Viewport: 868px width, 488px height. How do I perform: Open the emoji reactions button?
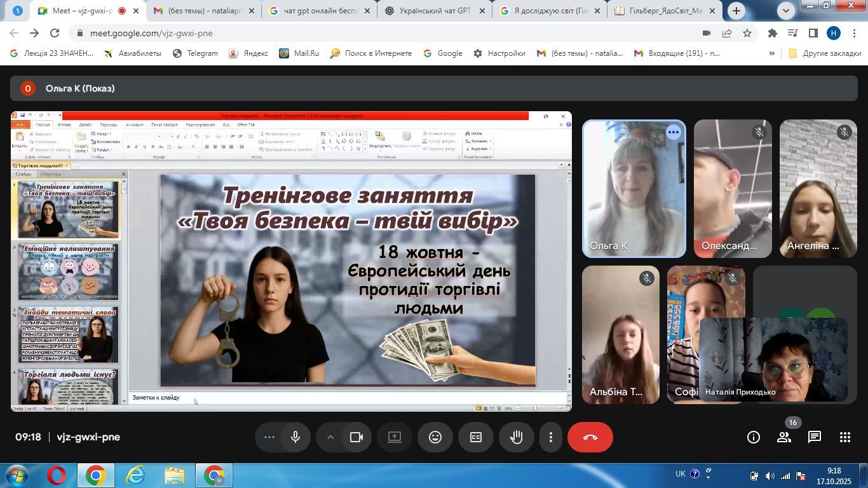click(x=435, y=437)
